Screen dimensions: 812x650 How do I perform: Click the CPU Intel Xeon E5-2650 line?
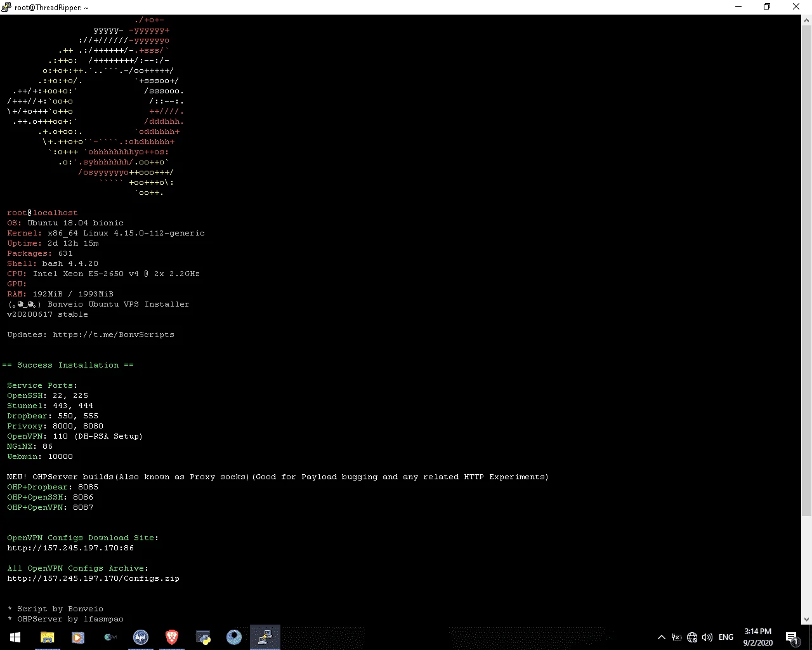pos(103,274)
